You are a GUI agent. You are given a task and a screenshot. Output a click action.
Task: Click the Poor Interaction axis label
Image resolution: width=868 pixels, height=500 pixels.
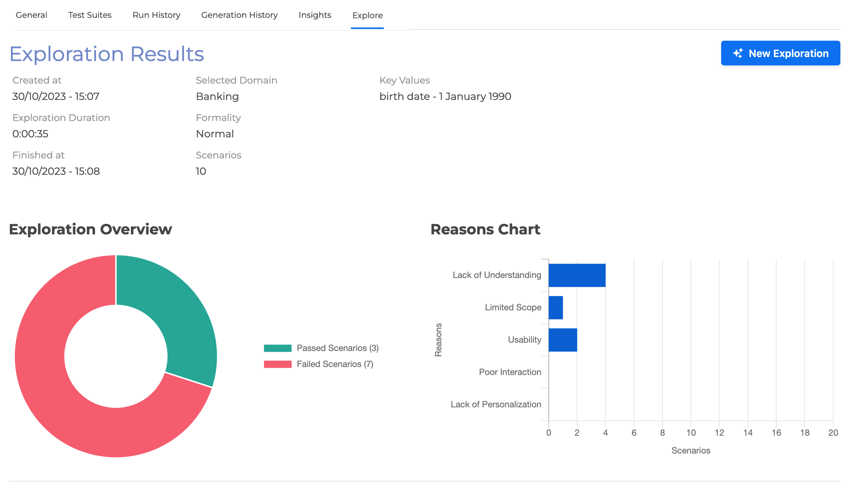tap(510, 372)
